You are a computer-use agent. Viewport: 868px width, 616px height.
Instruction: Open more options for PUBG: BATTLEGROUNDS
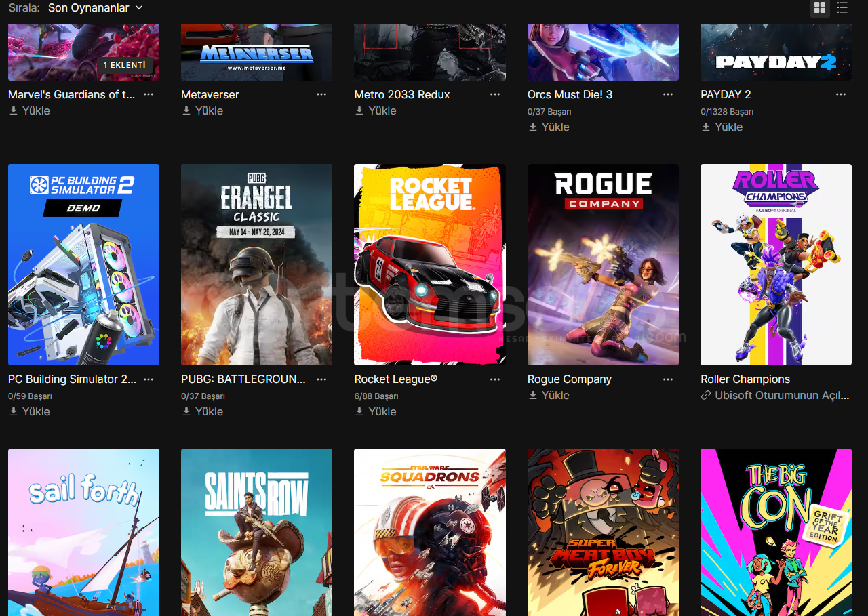321,379
